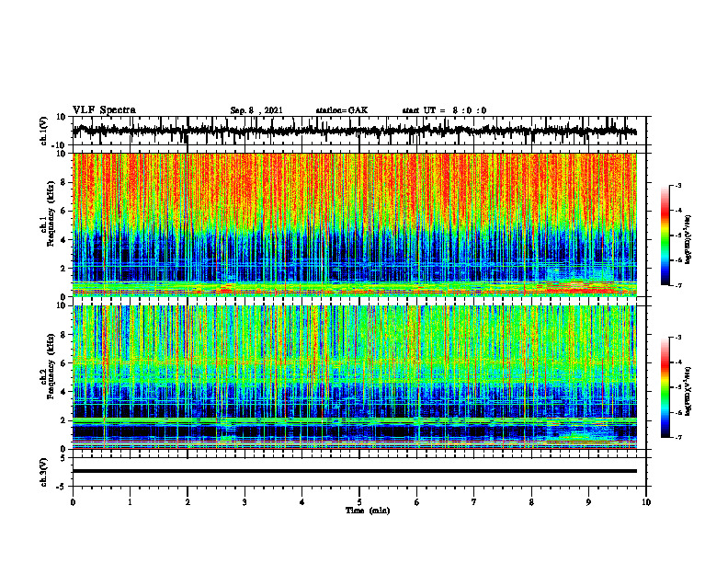Click the ch.1 voltage waveform trace panel
The image size is (728, 563).
pyautogui.click(x=358, y=131)
